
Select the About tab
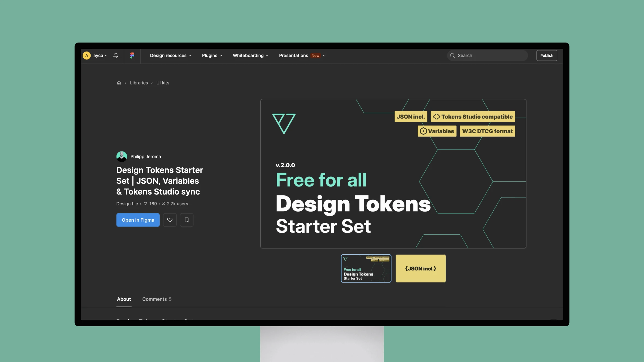point(123,299)
